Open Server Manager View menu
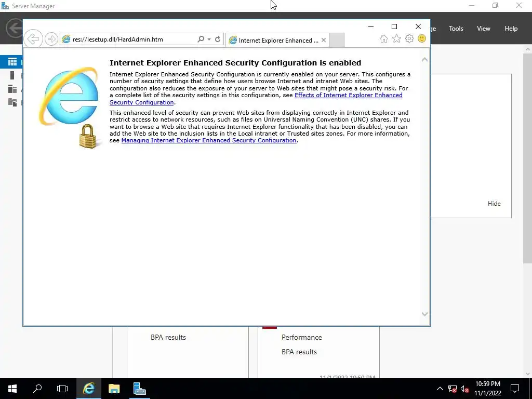532x399 pixels. [x=484, y=29]
